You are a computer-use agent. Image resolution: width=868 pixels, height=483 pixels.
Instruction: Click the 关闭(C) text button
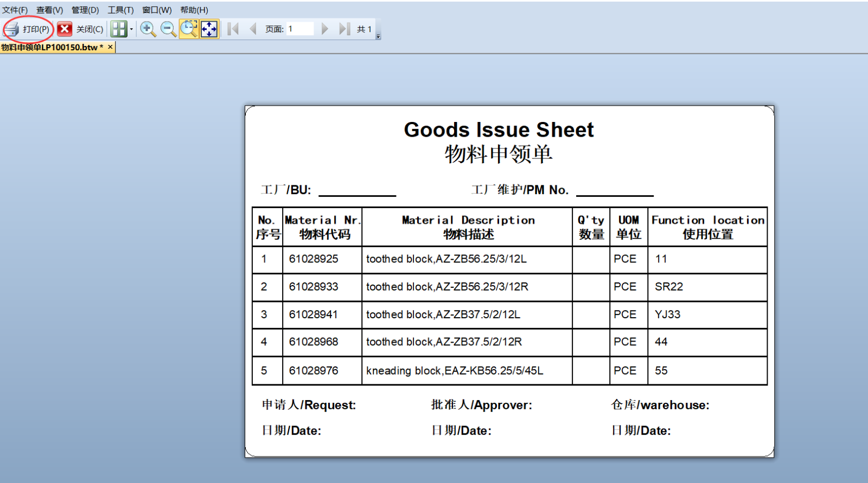90,29
